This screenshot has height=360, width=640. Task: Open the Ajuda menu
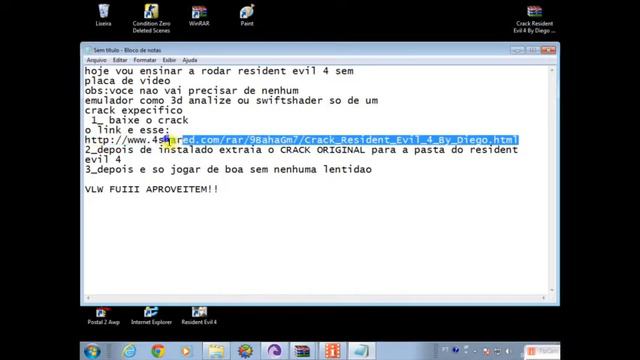click(x=189, y=60)
